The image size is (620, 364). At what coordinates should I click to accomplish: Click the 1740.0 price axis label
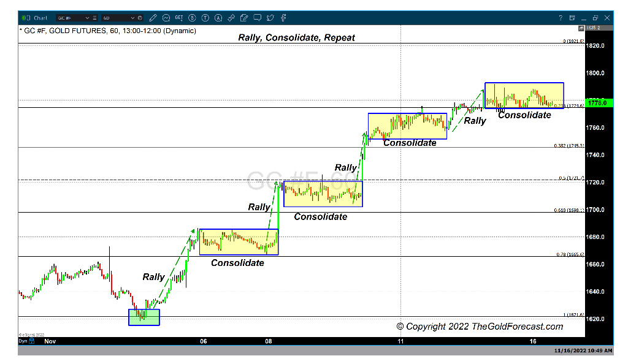click(x=595, y=155)
